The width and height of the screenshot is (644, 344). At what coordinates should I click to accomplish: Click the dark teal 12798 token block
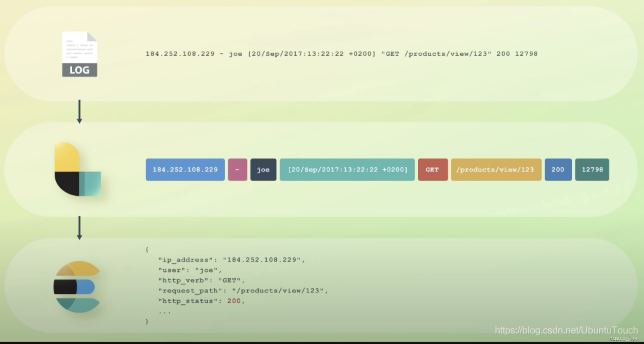point(592,170)
